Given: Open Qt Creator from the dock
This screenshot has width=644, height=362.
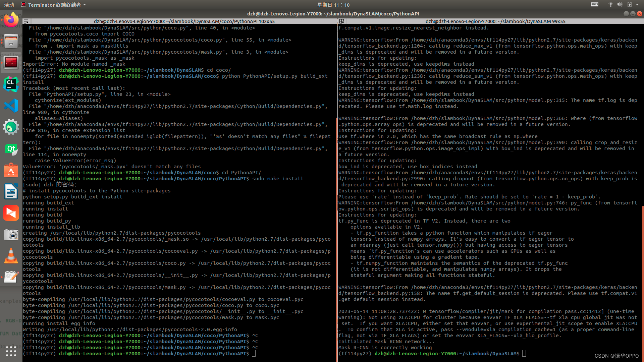Looking at the screenshot, I should [x=11, y=149].
